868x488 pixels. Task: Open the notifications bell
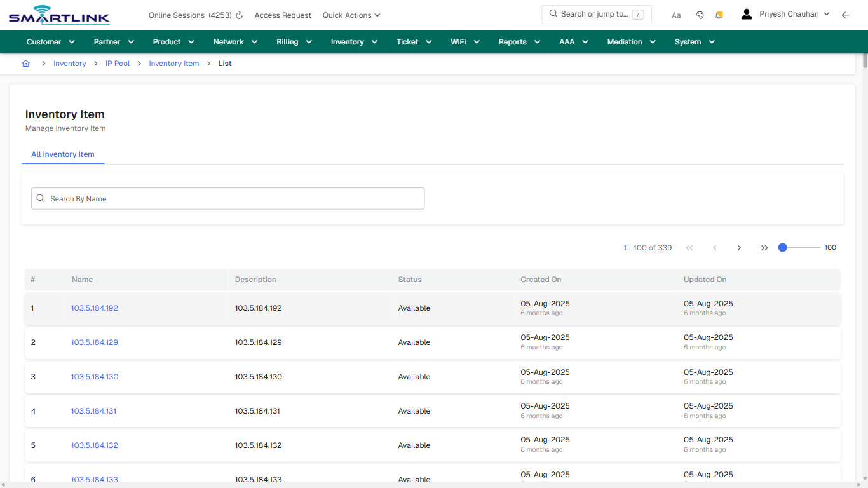[719, 15]
